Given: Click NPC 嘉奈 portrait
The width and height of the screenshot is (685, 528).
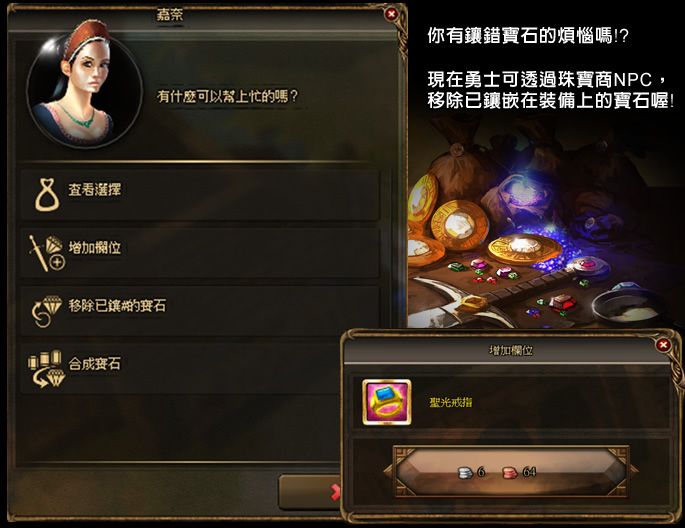Looking at the screenshot, I should pyautogui.click(x=83, y=85).
